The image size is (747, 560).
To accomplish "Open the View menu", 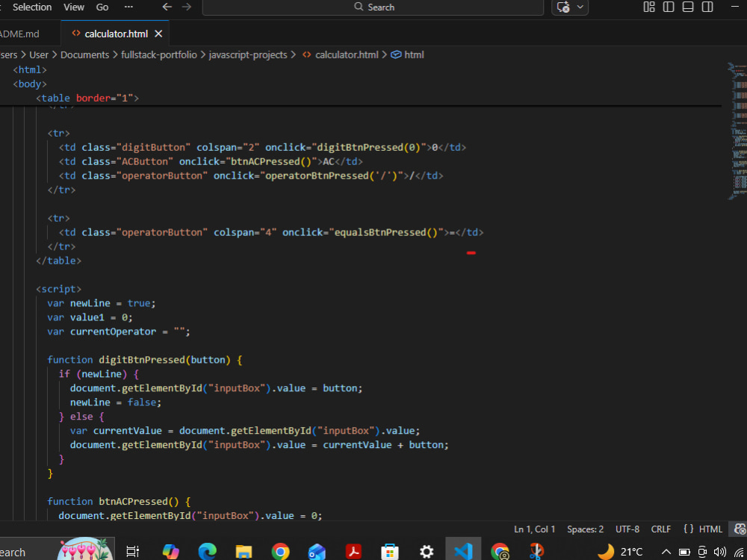I will point(74,7).
